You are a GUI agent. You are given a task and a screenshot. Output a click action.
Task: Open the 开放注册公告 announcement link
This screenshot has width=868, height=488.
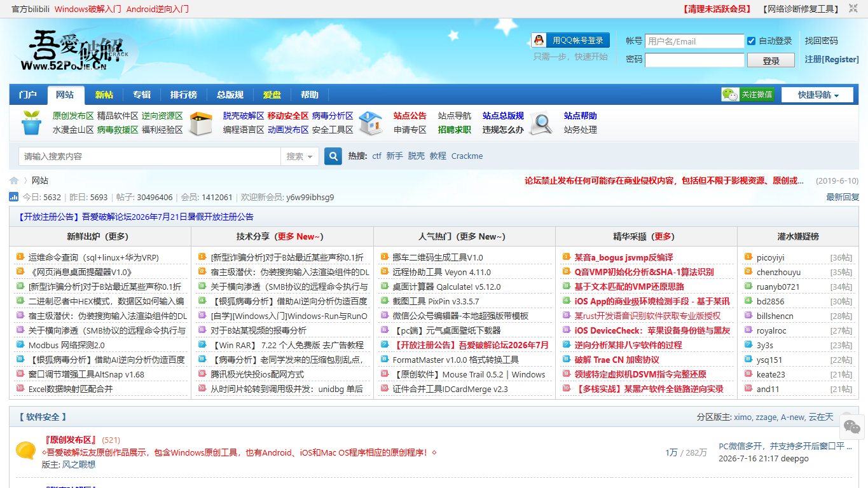135,217
